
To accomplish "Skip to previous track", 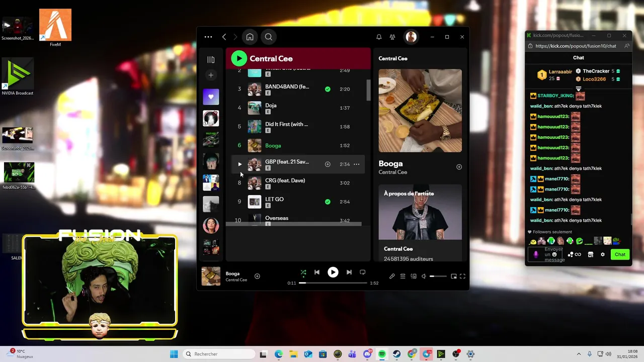I will 317,272.
